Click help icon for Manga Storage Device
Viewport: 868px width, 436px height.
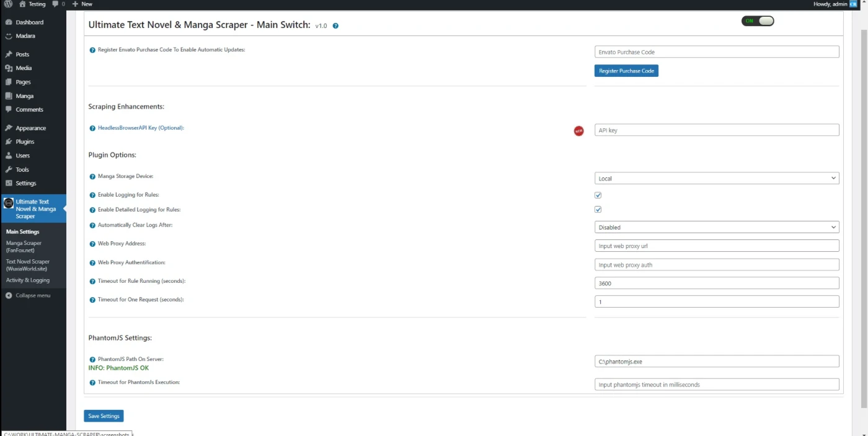click(x=92, y=177)
